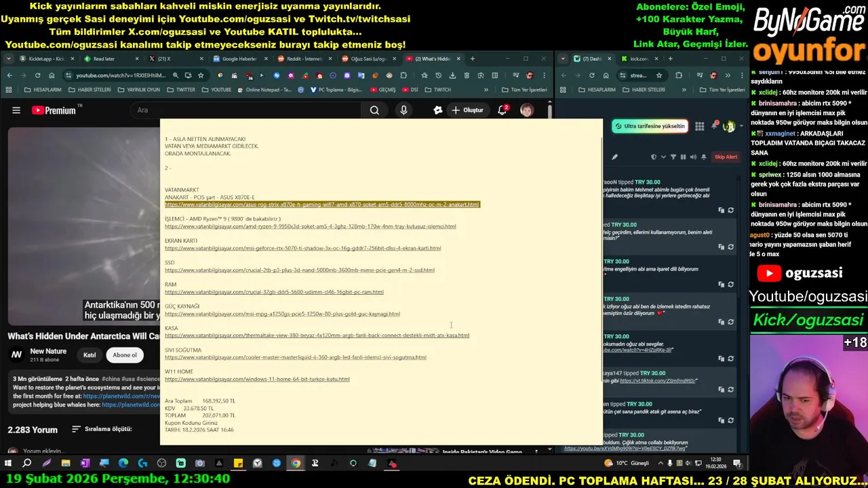The width and height of the screenshot is (868, 488).
Task: Toggle alert sound speaker icon
Action: [x=693, y=157]
